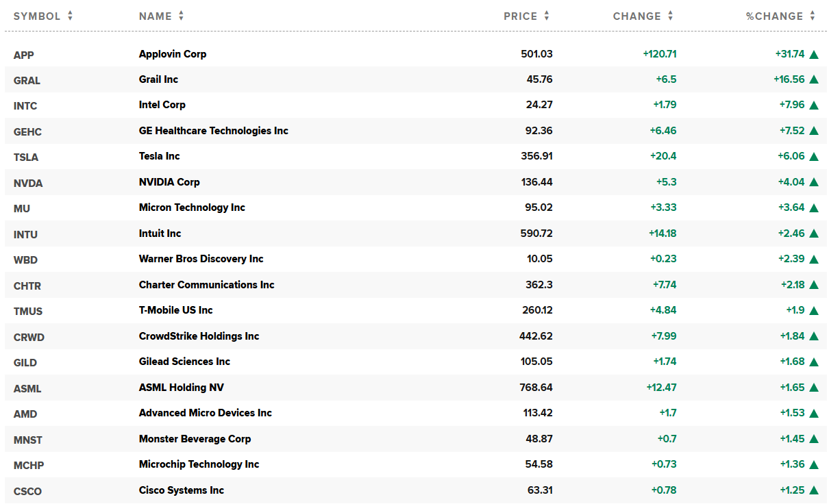Open the CHTR ticker symbol
829x504 pixels.
(27, 286)
